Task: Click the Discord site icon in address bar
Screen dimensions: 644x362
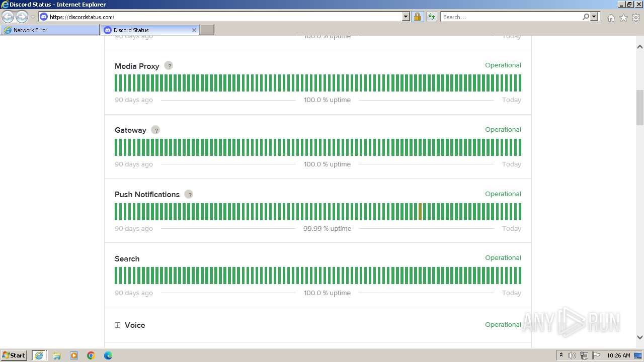Action: tap(44, 17)
